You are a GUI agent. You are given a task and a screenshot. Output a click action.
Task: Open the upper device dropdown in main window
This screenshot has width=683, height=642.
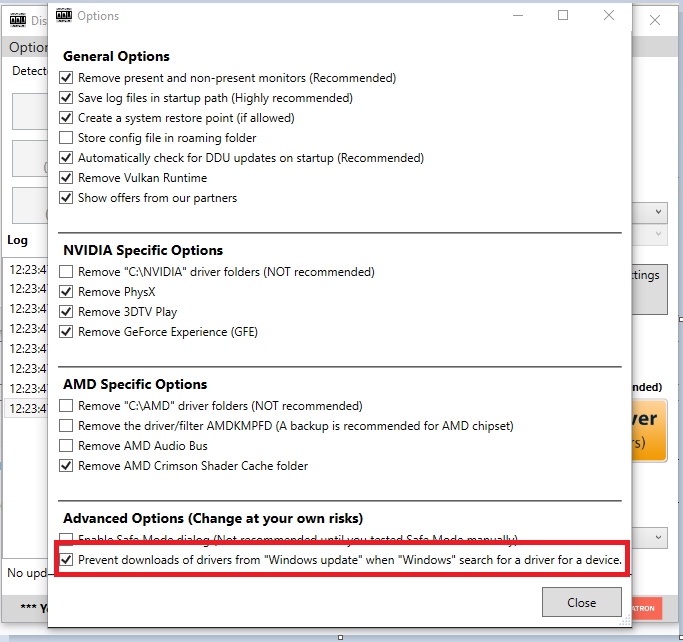649,212
